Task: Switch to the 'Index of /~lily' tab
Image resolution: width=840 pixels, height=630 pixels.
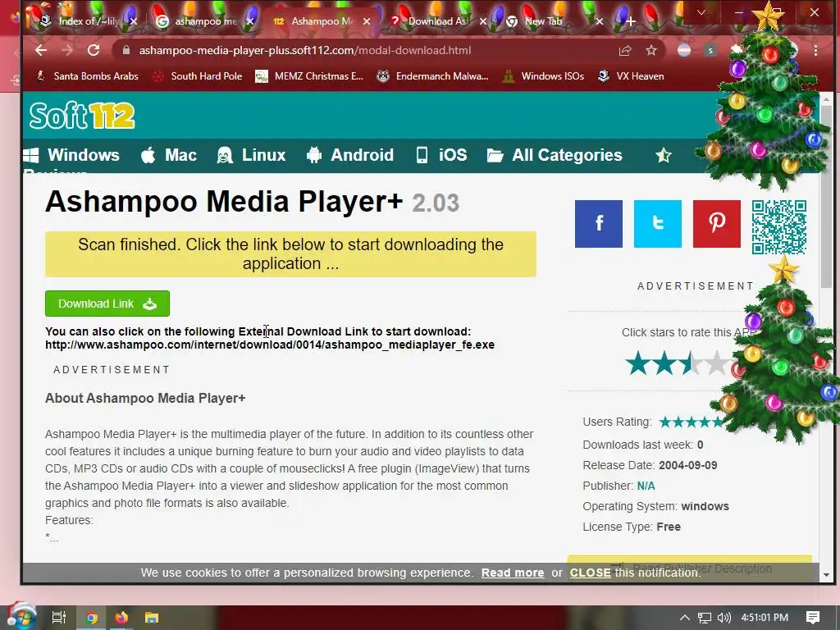Action: tap(89, 21)
